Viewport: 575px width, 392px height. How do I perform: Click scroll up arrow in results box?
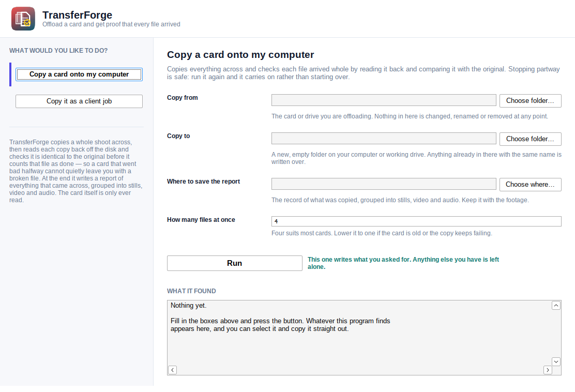pyautogui.click(x=556, y=306)
